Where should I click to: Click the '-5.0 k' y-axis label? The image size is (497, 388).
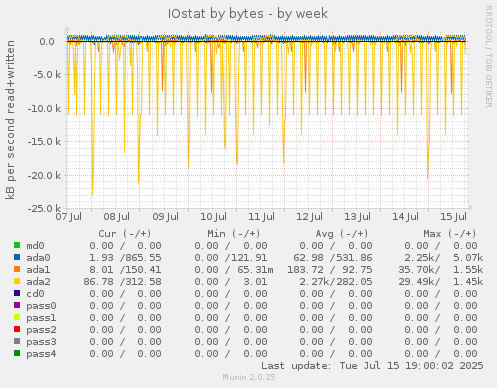tap(47, 75)
